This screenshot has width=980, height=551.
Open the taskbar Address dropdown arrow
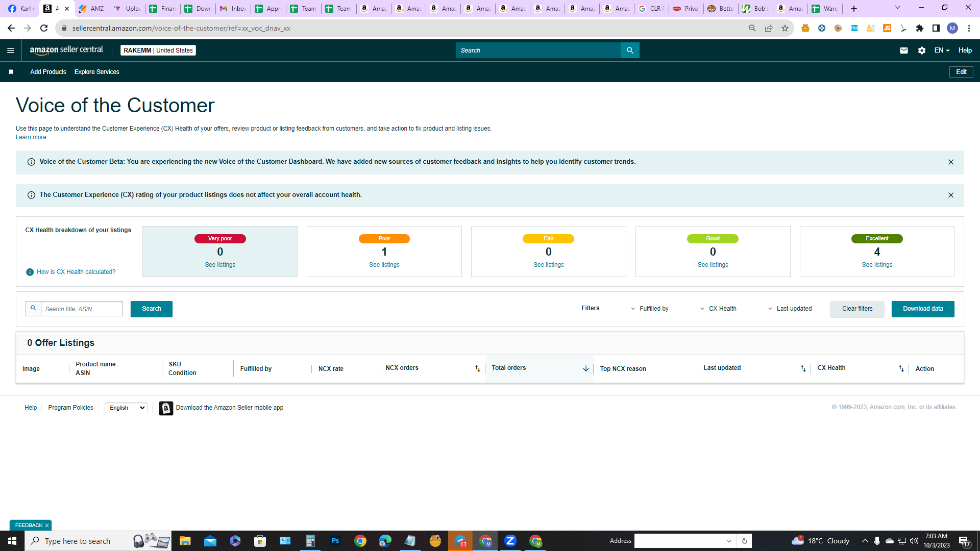coord(729,541)
